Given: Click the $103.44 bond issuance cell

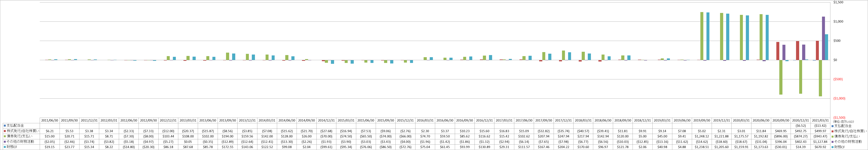Looking at the screenshot, I should (x=169, y=137).
